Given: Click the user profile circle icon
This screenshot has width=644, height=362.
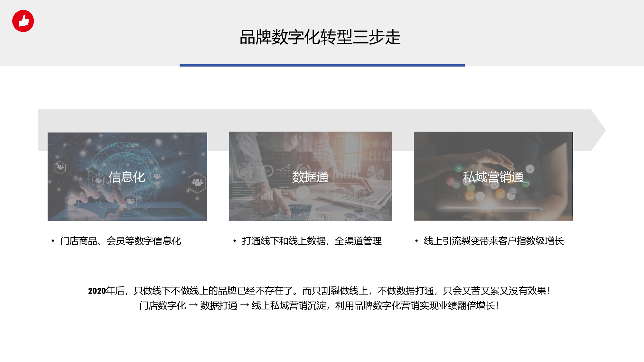Looking at the screenshot, I should coord(480,196).
